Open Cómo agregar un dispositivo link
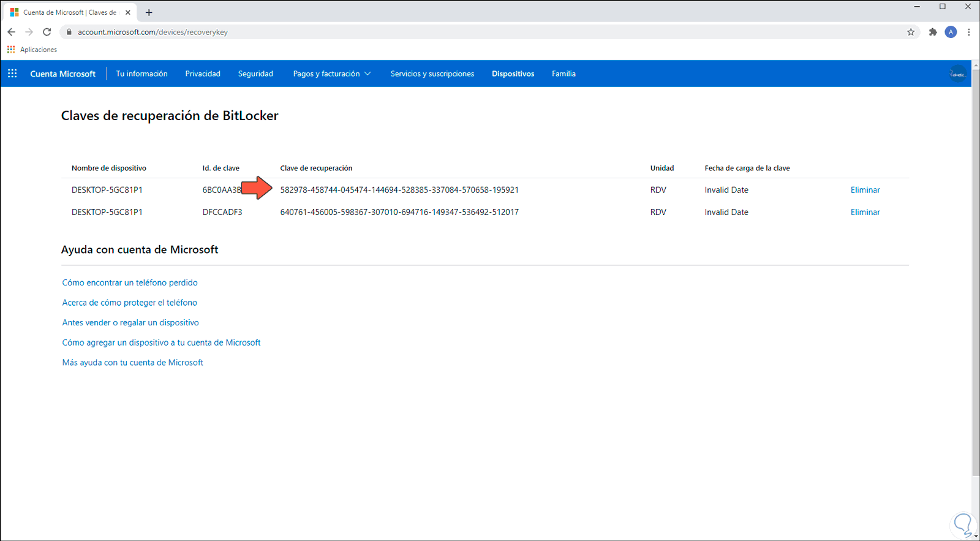 pyautogui.click(x=162, y=342)
